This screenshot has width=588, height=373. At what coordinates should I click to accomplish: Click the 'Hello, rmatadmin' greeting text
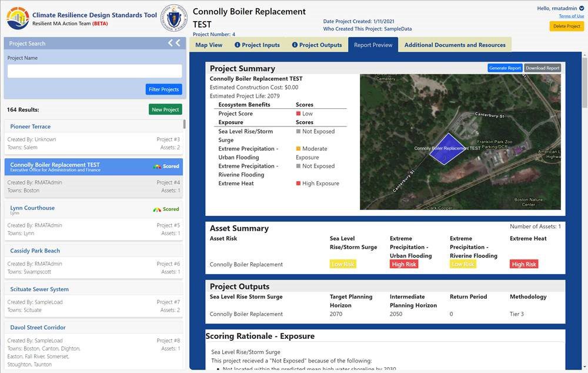point(557,8)
